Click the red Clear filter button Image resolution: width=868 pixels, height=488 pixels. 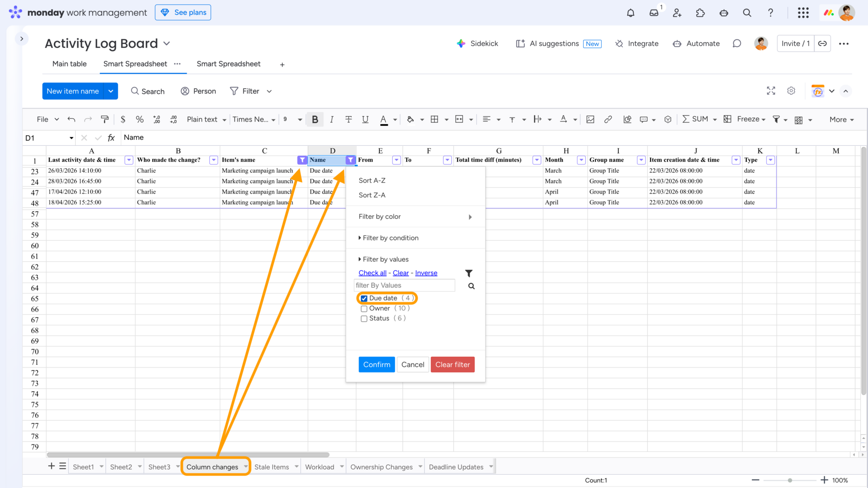click(x=453, y=365)
